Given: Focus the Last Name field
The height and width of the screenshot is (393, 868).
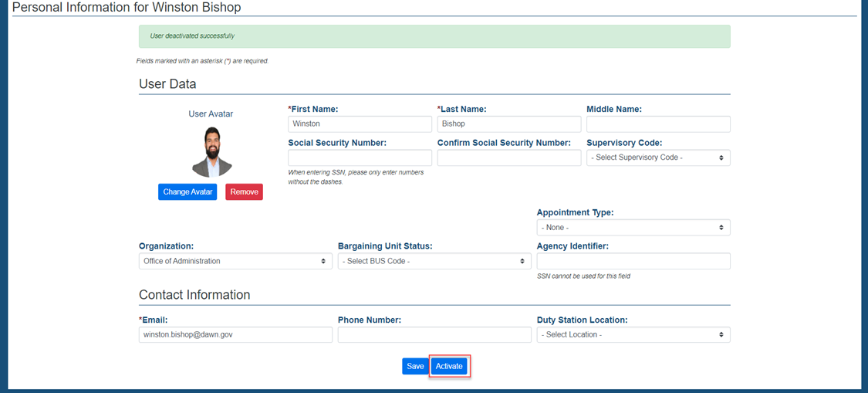Looking at the screenshot, I should pyautogui.click(x=509, y=124).
